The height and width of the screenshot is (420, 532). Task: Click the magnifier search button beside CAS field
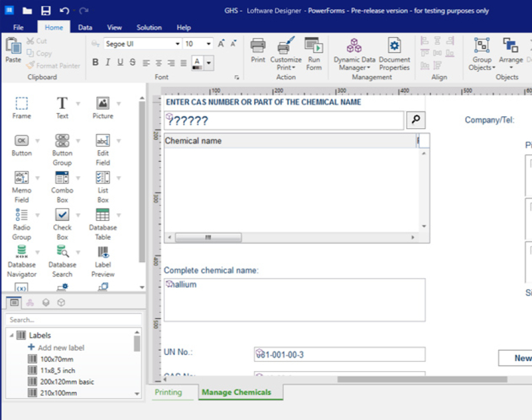(416, 120)
